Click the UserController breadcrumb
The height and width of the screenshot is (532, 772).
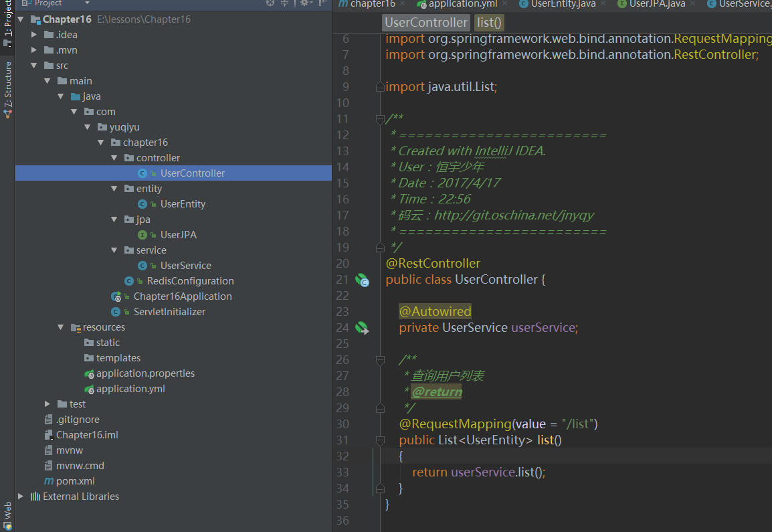[x=425, y=23]
